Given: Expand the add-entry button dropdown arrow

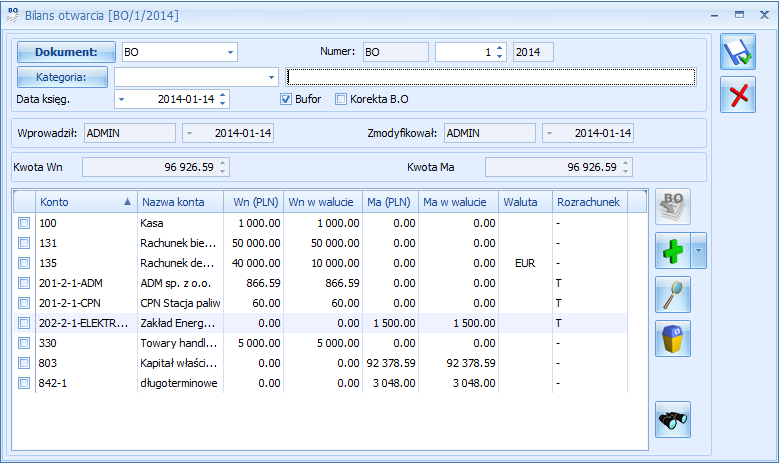Looking at the screenshot, I should point(698,251).
